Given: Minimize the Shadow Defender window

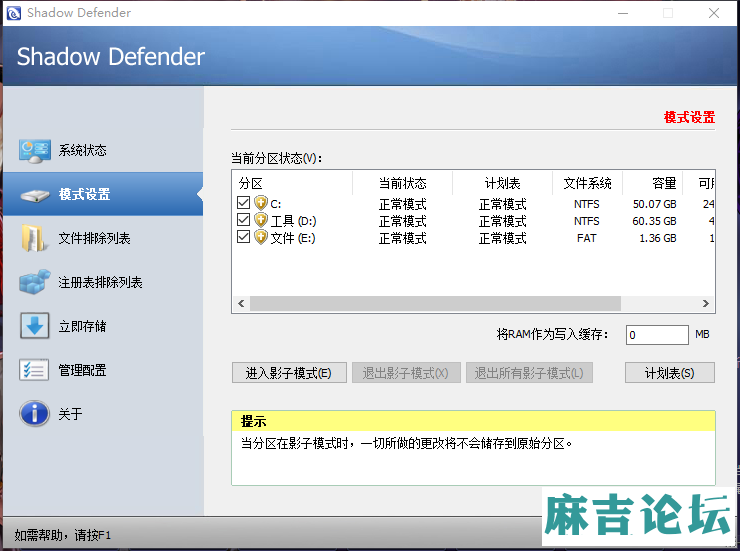Looking at the screenshot, I should (x=623, y=13).
